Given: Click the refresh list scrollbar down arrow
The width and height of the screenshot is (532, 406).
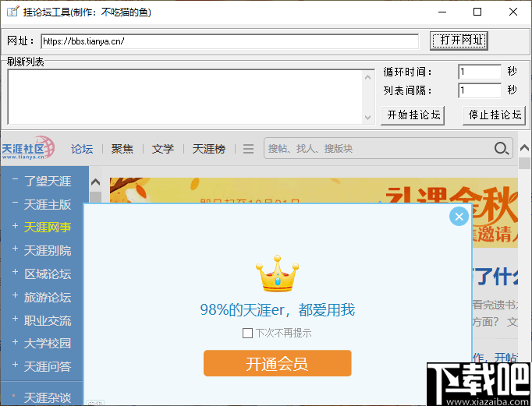Looking at the screenshot, I should point(367,117).
